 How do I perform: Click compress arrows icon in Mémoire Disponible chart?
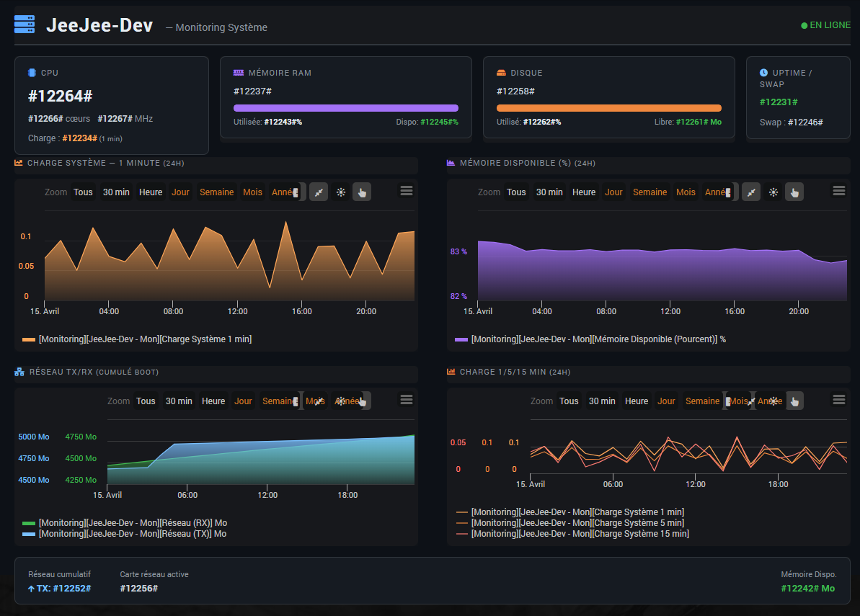pos(751,192)
